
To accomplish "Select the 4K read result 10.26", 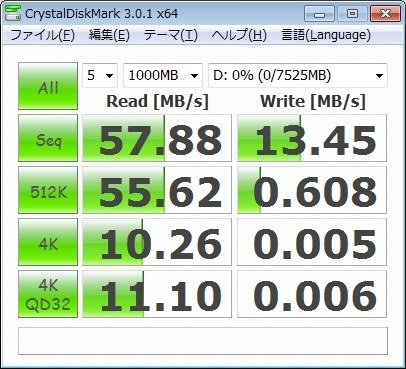I will [x=157, y=242].
